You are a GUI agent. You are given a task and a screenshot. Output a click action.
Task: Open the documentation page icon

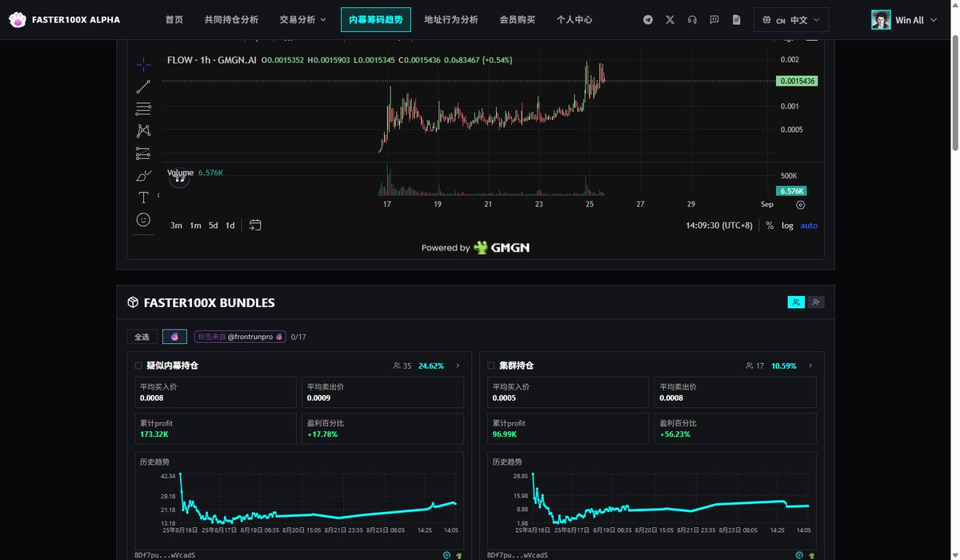point(737,19)
